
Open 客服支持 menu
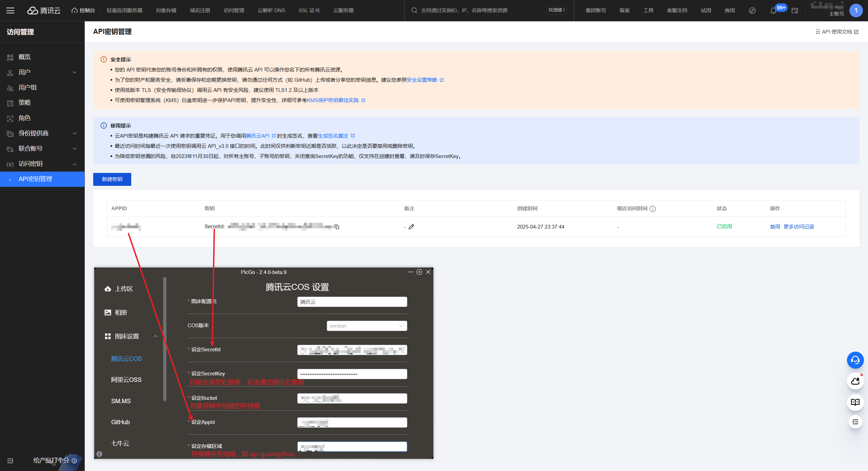(677, 11)
